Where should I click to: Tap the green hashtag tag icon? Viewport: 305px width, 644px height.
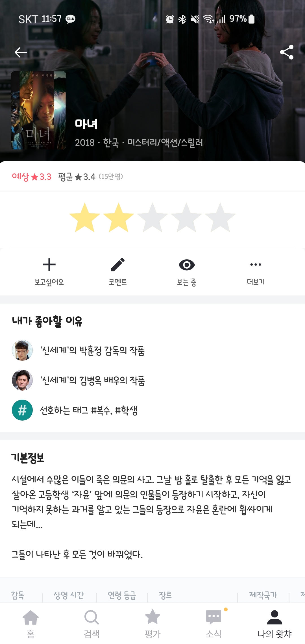(x=22, y=410)
